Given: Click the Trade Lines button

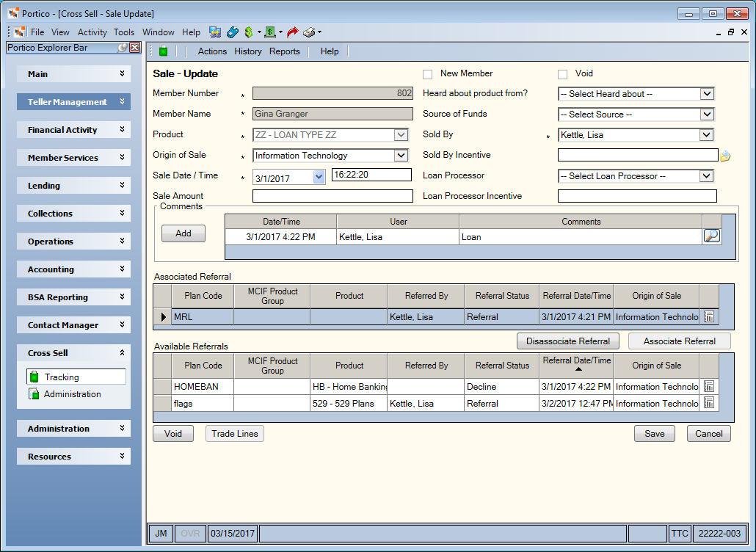Looking at the screenshot, I should (235, 433).
